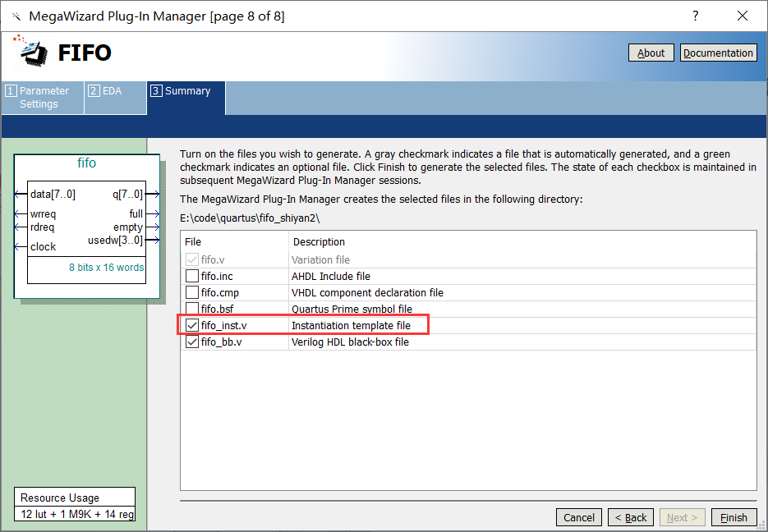Viewport: 768px width, 532px height.
Task: Click Finish to generate files
Action: point(734,517)
